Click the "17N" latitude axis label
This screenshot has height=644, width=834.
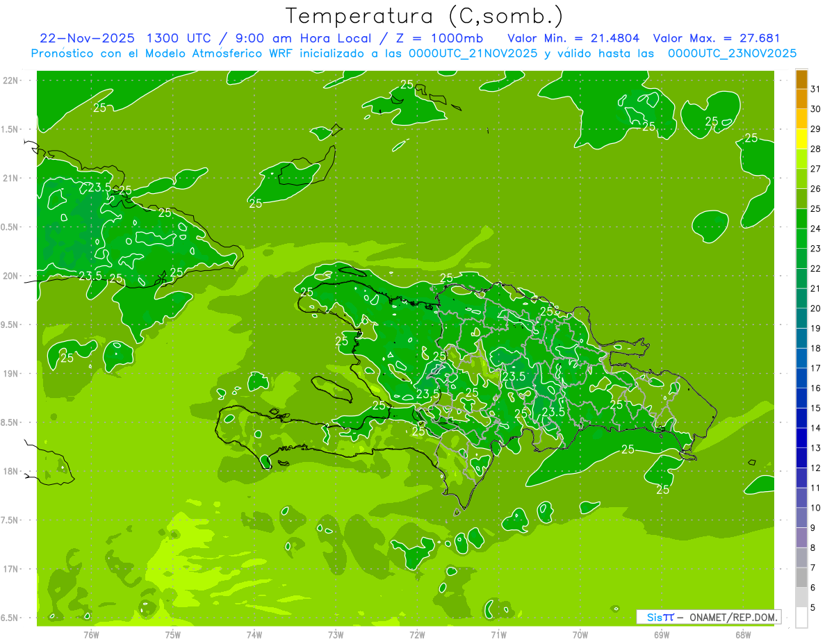(x=11, y=569)
